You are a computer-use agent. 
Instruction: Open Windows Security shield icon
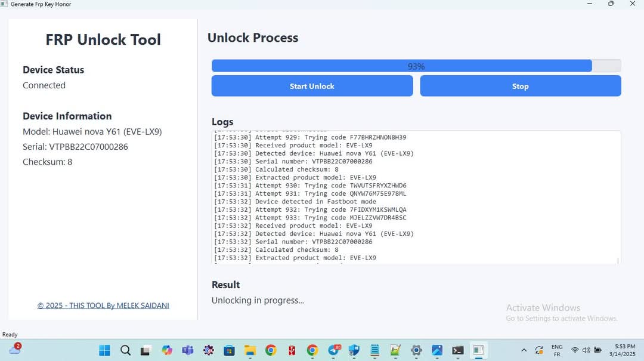pos(354,350)
